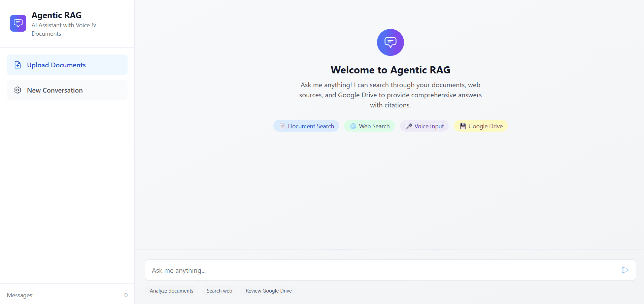Click the globe icon in Web Search chip
Screen dimensions: 644x304
(353, 126)
